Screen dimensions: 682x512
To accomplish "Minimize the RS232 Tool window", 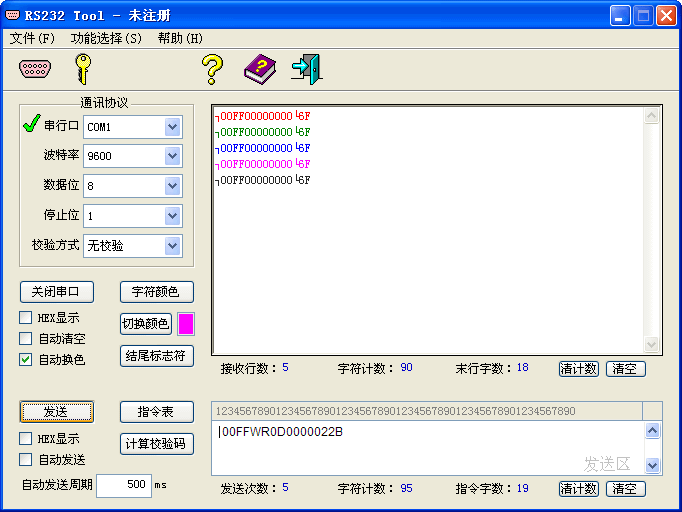I will click(x=619, y=16).
